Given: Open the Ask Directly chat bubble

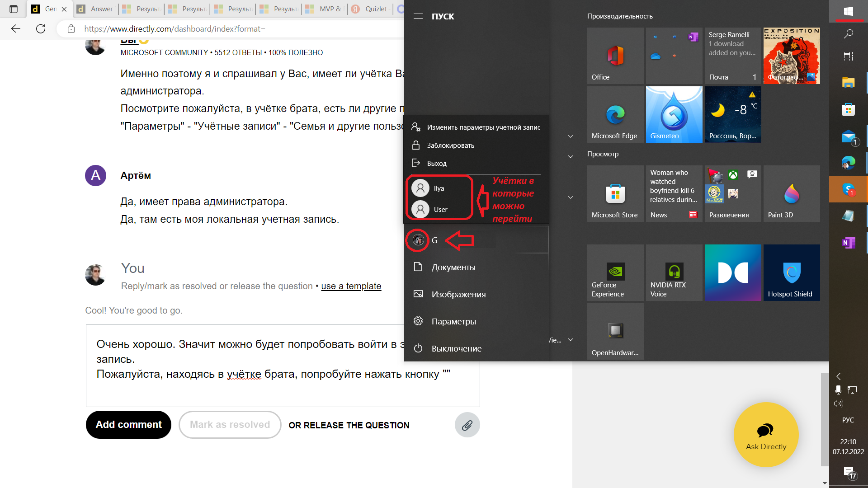Looking at the screenshot, I should 766,435.
